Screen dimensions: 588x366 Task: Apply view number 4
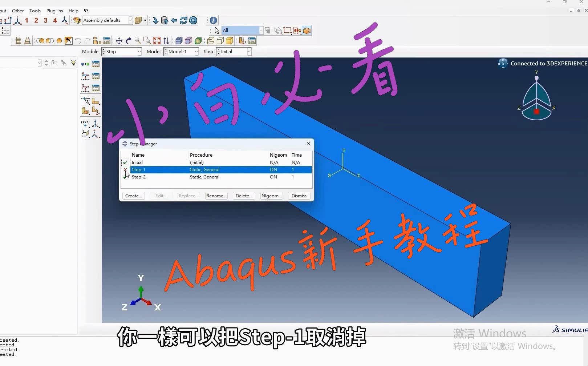55,20
